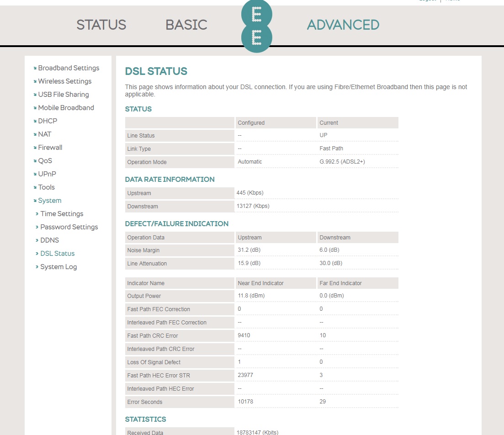Open Time Settings submenu item
Screen dimensions: 504x435
click(x=62, y=213)
